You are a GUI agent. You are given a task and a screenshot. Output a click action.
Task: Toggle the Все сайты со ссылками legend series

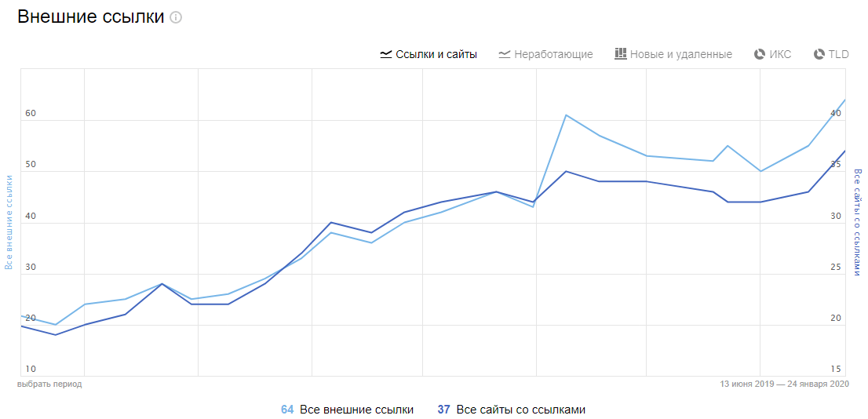point(520,410)
